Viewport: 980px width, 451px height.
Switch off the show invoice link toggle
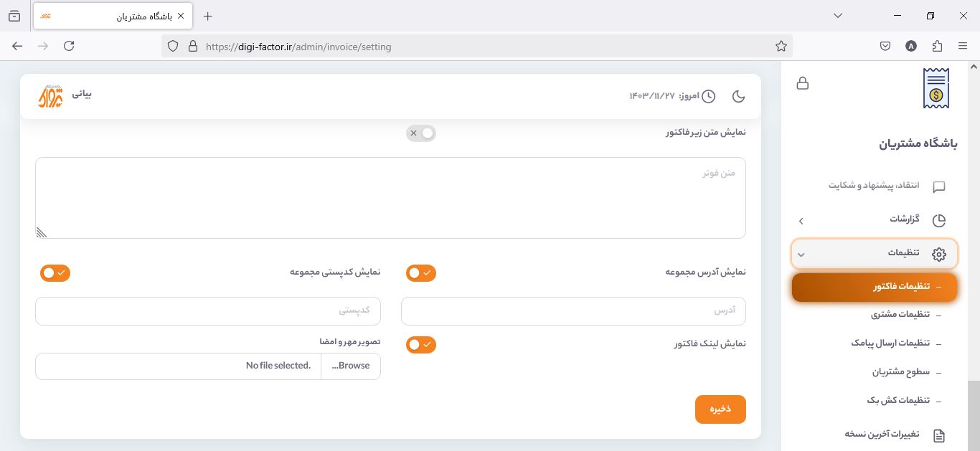(x=421, y=345)
